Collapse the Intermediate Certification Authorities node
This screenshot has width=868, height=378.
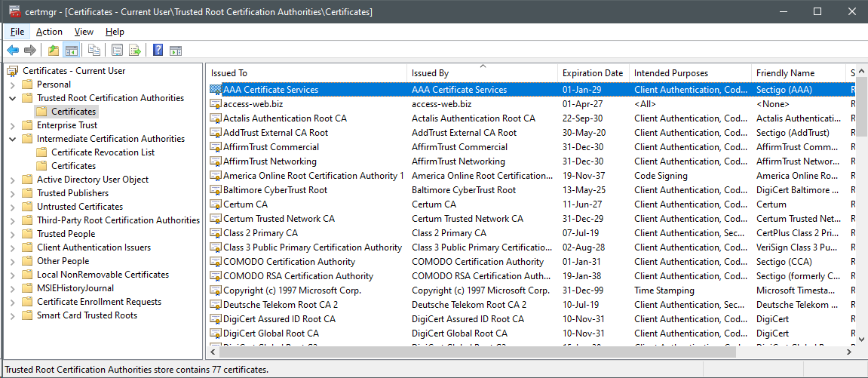[13, 139]
